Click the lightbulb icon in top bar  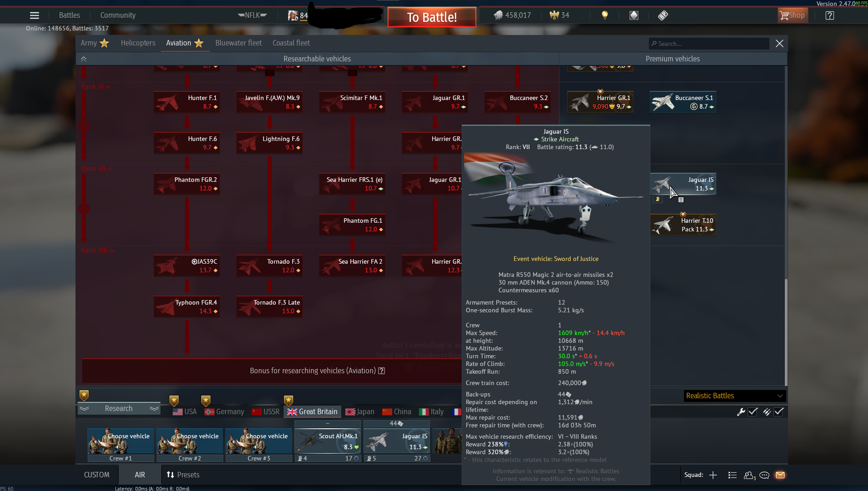(604, 15)
